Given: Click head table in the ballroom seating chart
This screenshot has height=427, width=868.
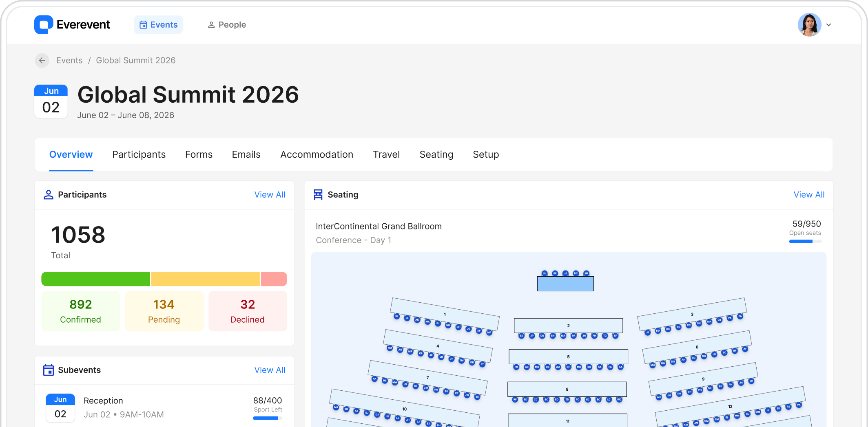Looking at the screenshot, I should click(565, 283).
